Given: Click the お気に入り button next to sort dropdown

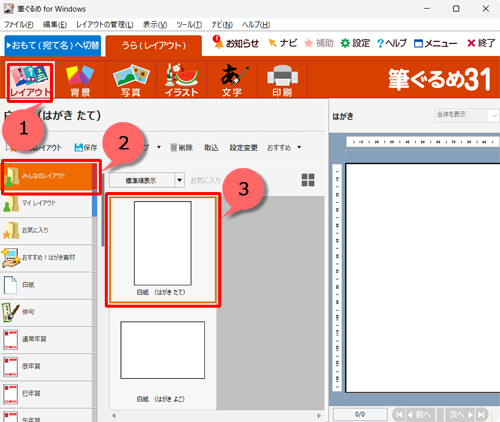Looking at the screenshot, I should pos(206,180).
